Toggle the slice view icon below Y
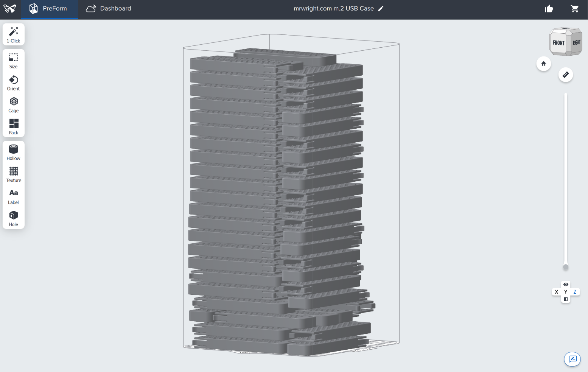The height and width of the screenshot is (372, 588). coord(566,299)
